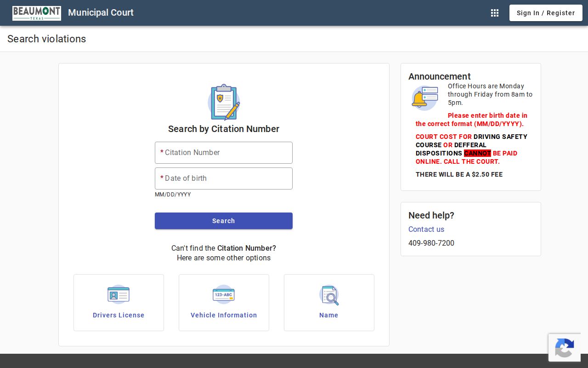
Task: Choose Vehicle Information search option
Action: pos(224,303)
